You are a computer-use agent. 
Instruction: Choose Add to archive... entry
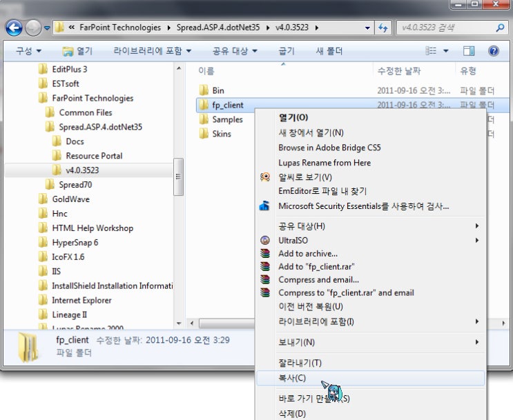370,254
